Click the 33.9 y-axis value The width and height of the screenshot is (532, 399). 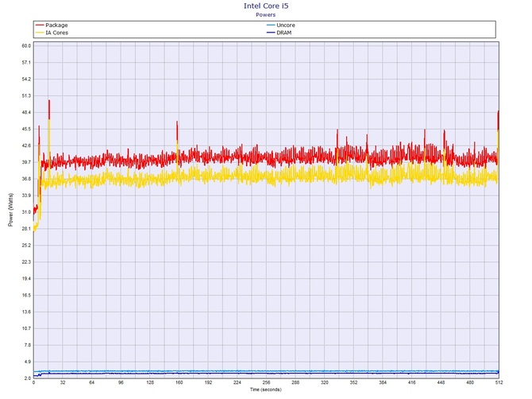click(26, 196)
